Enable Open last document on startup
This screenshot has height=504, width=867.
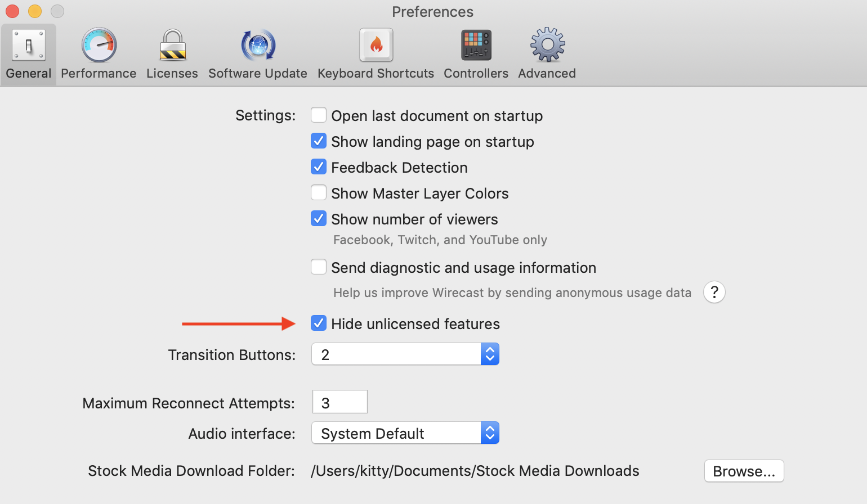click(319, 115)
